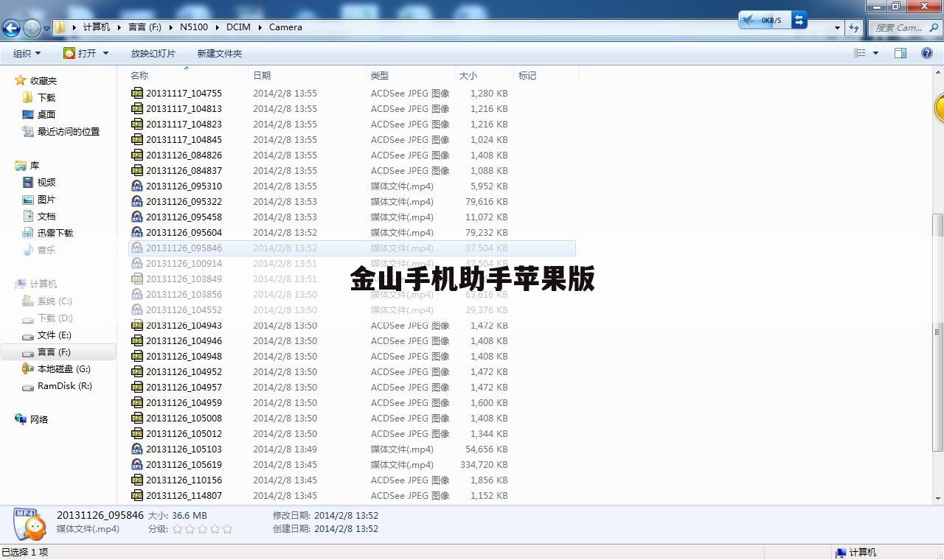Toggle the preview pane icon
The width and height of the screenshot is (944, 560).
(x=900, y=53)
